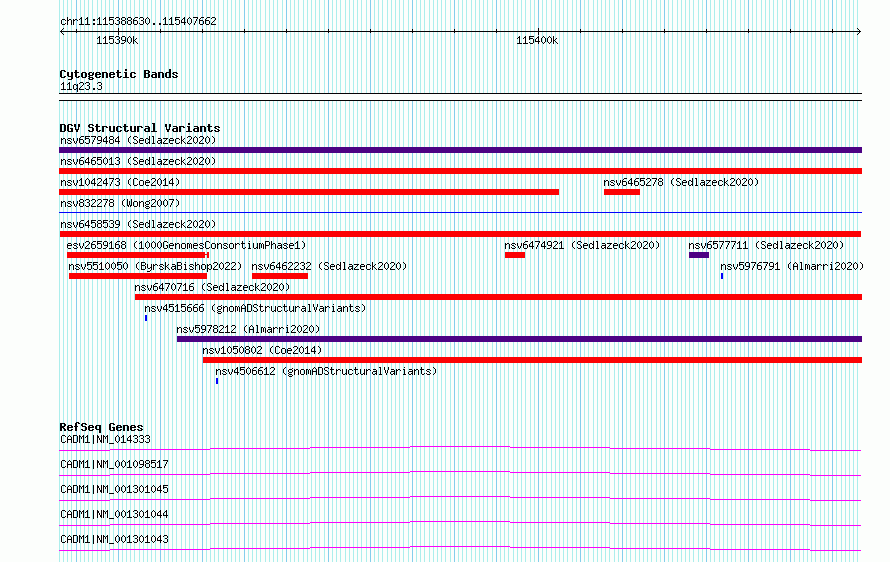Open nsv6470716 (Sedlazeck2020) label
Screen dimensions: 890x562
tap(212, 287)
